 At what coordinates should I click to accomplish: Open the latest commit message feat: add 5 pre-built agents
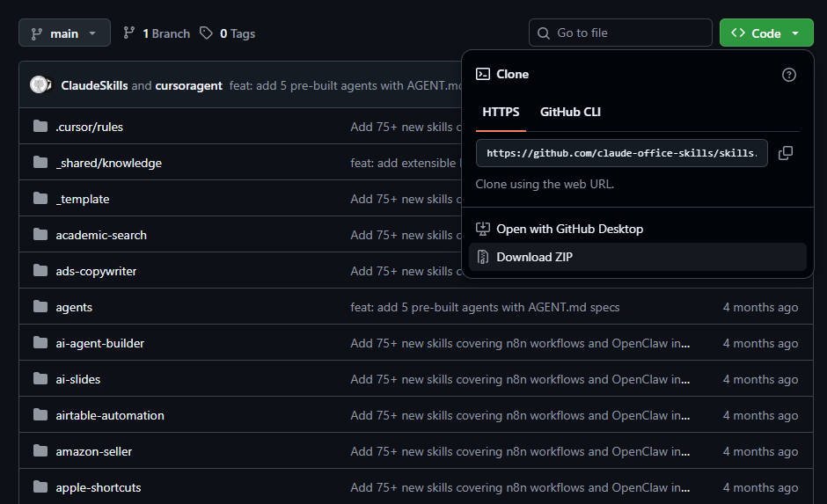[x=346, y=85]
